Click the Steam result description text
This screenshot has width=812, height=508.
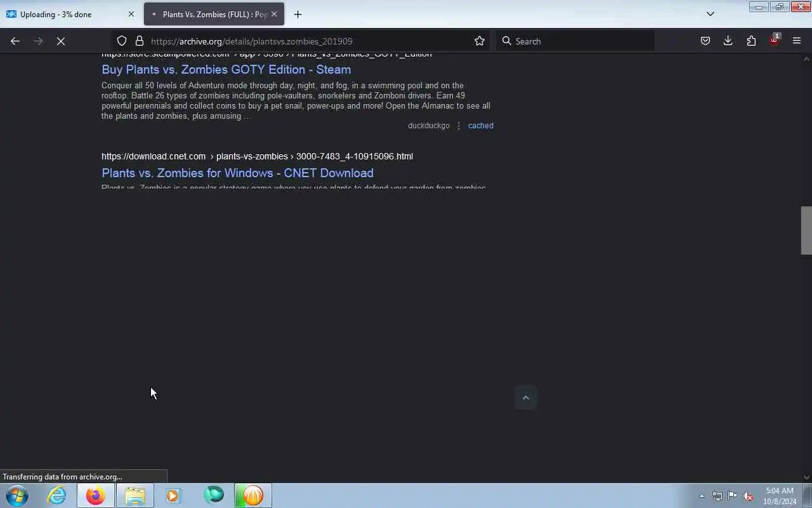coord(296,101)
